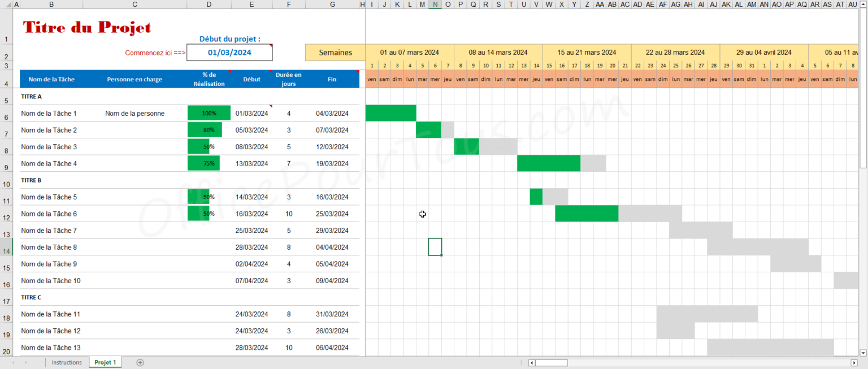Select the Projet 1 sheet tab
The height and width of the screenshot is (369, 868).
coord(105,362)
